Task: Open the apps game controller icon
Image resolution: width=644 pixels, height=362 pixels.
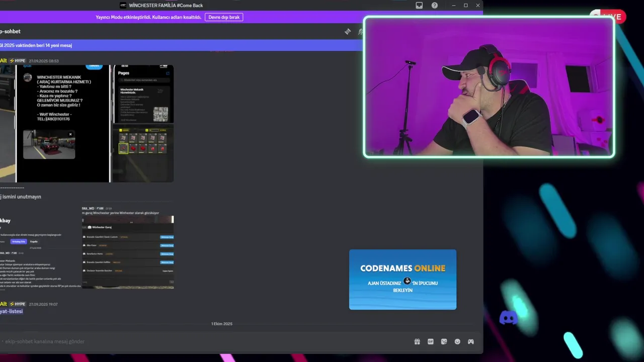Action: (x=471, y=341)
